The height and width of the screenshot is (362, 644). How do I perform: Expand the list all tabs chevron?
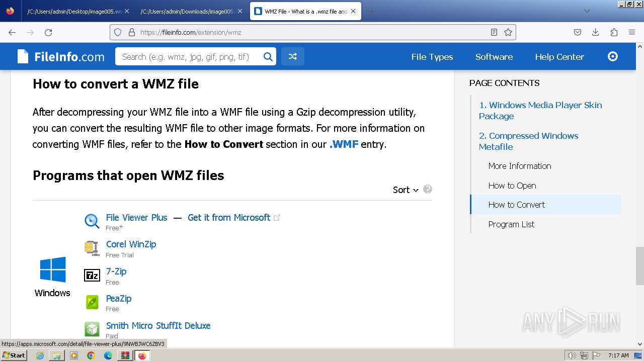[x=587, y=11]
